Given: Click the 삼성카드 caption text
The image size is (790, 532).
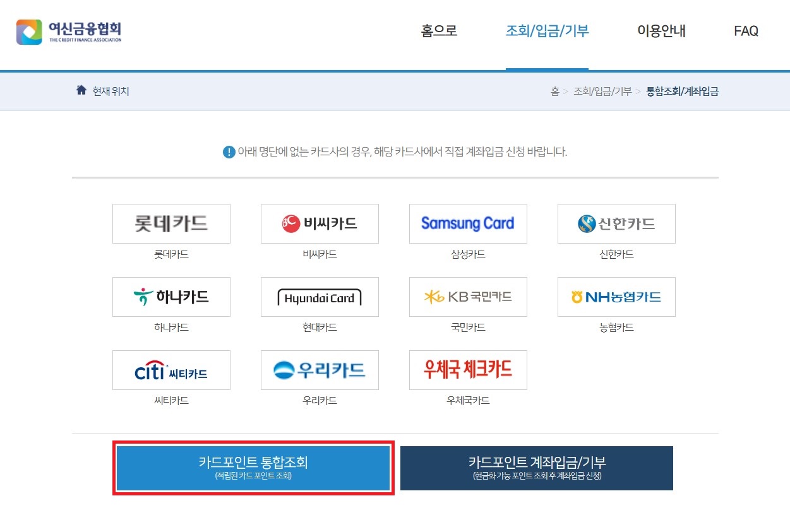Looking at the screenshot, I should click(468, 254).
